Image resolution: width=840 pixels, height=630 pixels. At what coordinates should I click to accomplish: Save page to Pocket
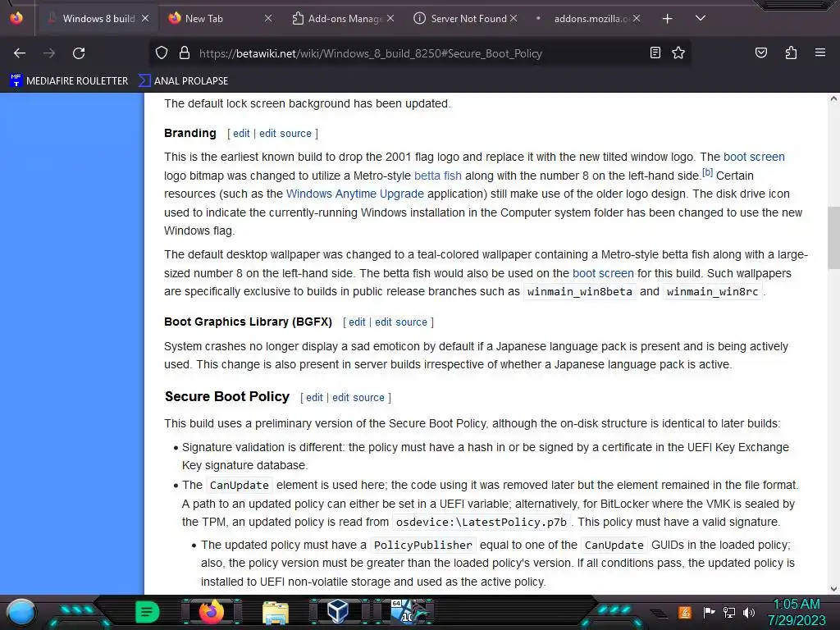coord(760,52)
